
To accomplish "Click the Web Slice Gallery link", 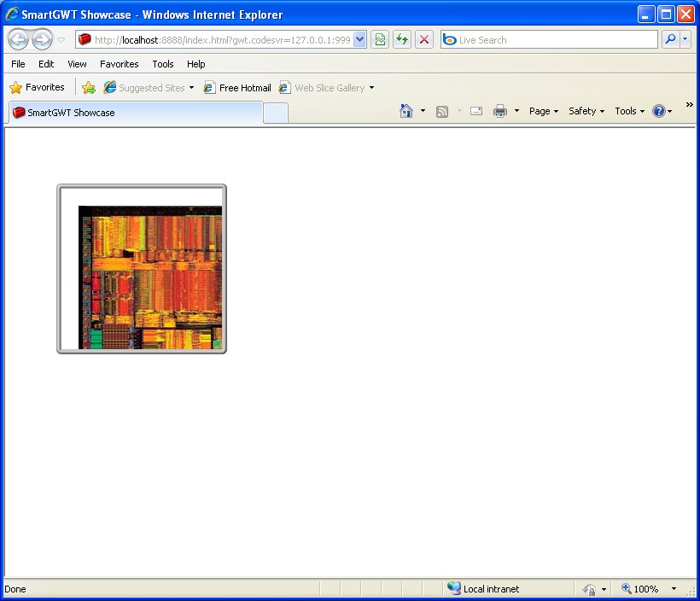I will 322,88.
